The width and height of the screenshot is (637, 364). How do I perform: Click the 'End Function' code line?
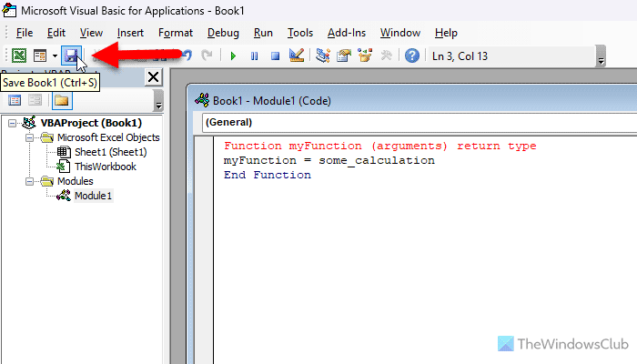(268, 175)
